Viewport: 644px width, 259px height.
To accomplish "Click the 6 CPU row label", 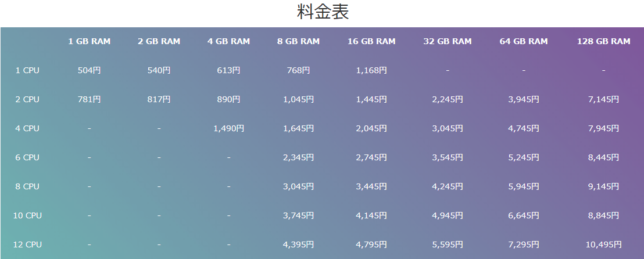I will [x=27, y=157].
